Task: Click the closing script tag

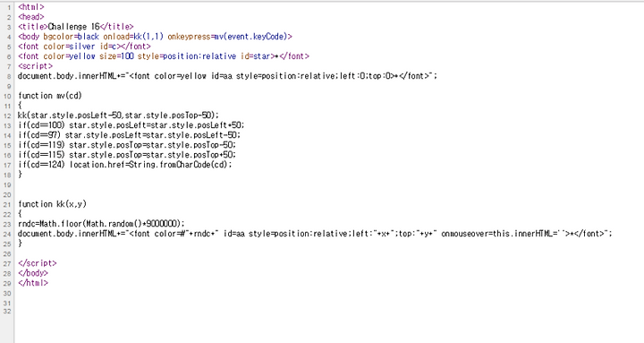Action: click(38, 263)
